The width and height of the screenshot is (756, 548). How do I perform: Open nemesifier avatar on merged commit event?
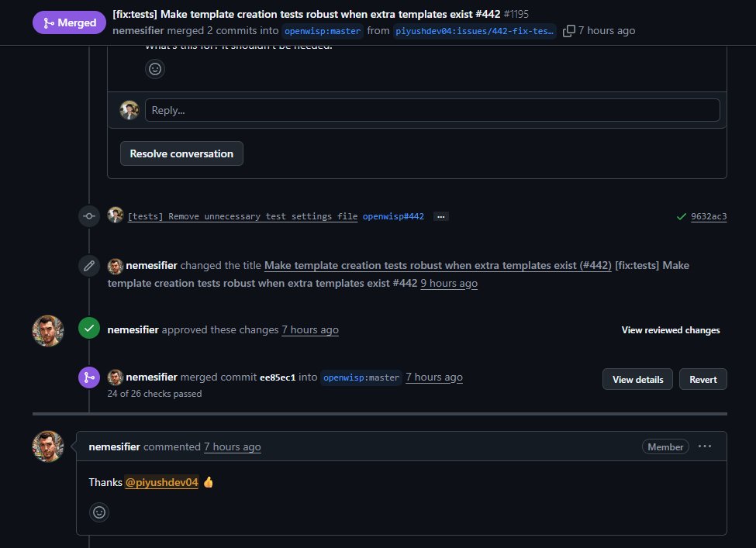coord(116,377)
